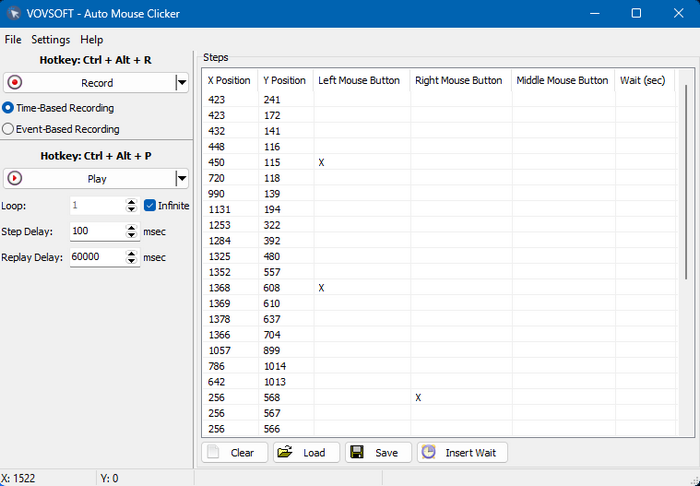Select the step row with X 1253
The width and height of the screenshot is (700, 486).
[x=439, y=225]
